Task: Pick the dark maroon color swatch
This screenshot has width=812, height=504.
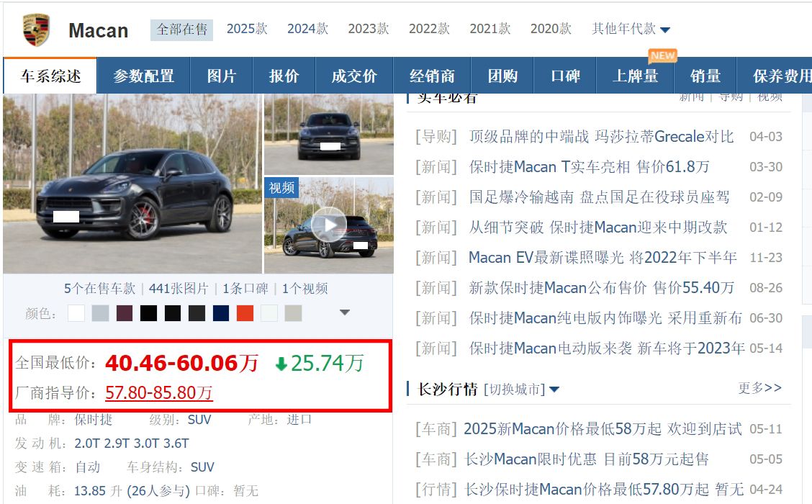Action: [x=125, y=313]
